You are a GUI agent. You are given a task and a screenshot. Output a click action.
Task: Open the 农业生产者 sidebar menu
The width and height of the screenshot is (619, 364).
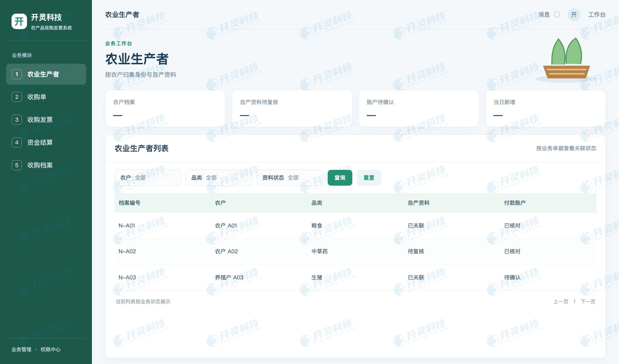click(46, 74)
